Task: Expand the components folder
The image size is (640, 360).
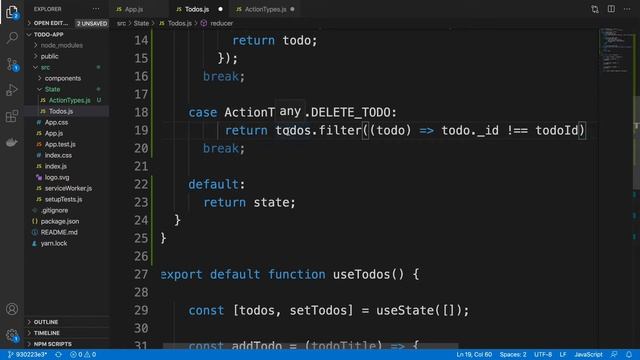Action: pos(62,78)
